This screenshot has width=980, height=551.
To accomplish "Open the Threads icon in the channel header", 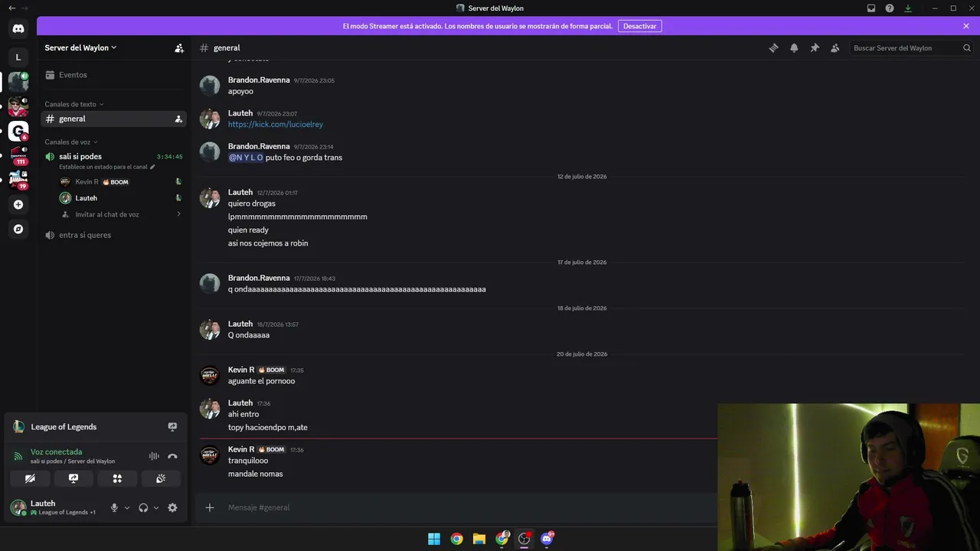I will click(x=773, y=48).
